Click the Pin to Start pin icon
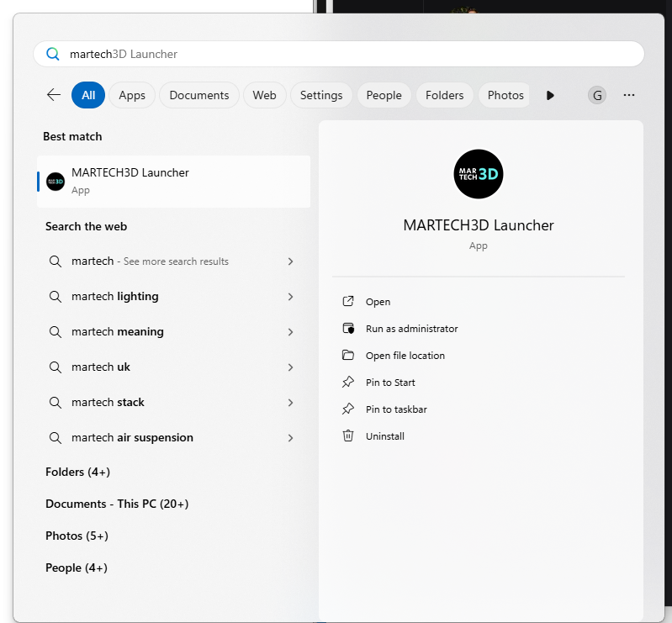Image resolution: width=672 pixels, height=623 pixels. pos(348,382)
